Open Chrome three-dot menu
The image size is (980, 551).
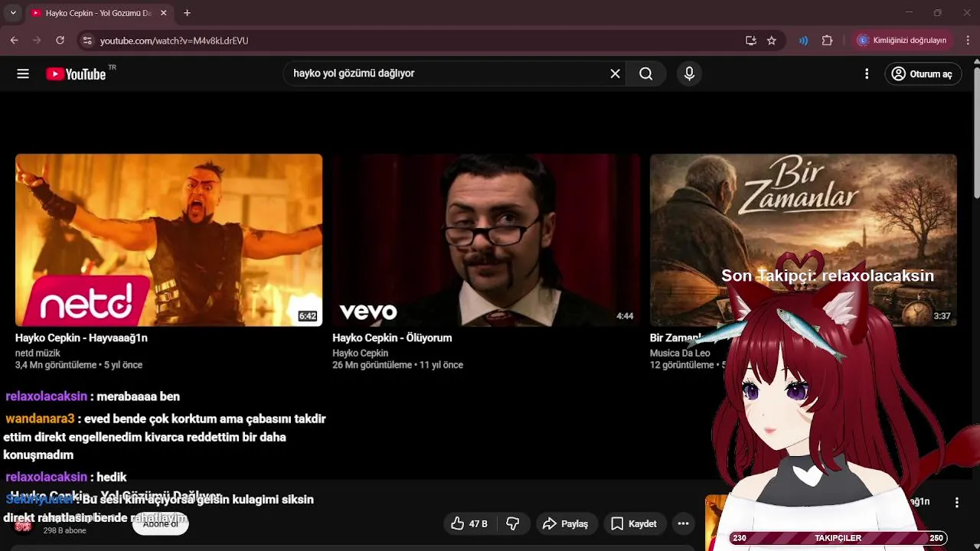pos(968,41)
